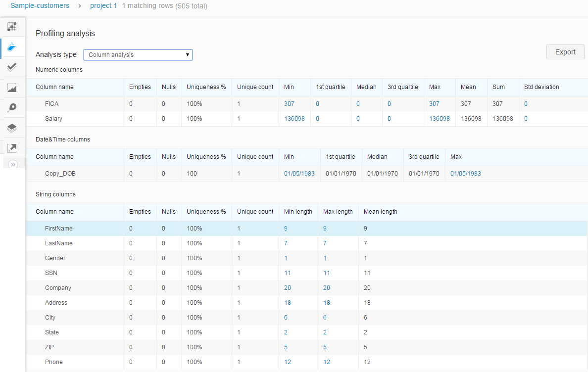The image size is (588, 372).
Task: Click the export arrow icon in sidebar
Action: 12,148
